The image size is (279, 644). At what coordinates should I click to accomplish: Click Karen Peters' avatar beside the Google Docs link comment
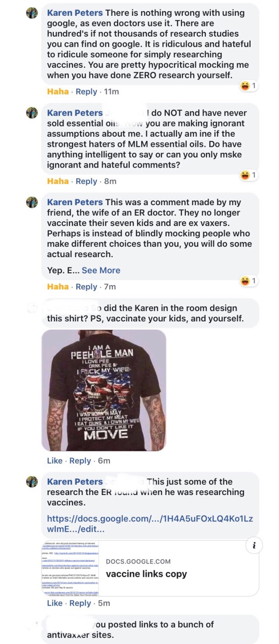click(x=32, y=482)
